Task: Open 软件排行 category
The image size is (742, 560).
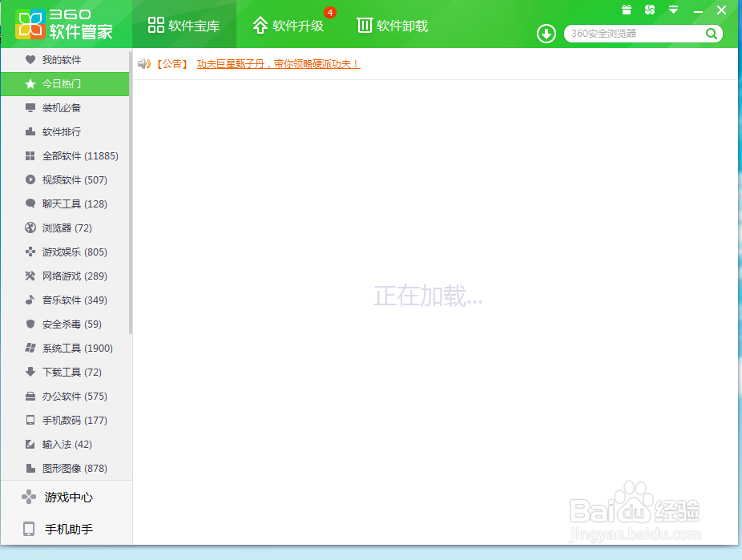Action: pyautogui.click(x=65, y=131)
